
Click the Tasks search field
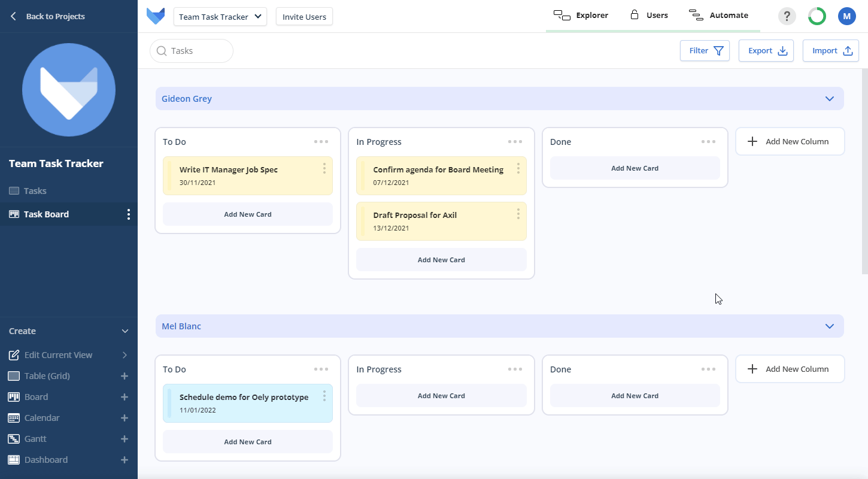click(x=192, y=51)
